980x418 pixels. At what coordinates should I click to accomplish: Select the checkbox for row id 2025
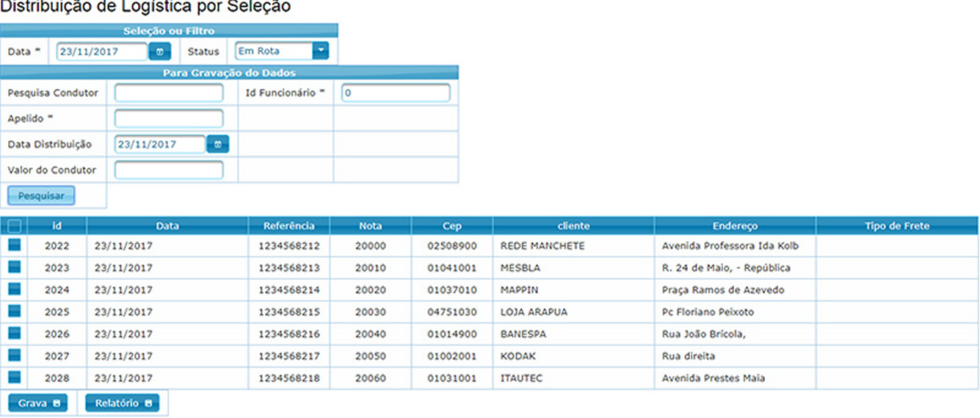(15, 311)
